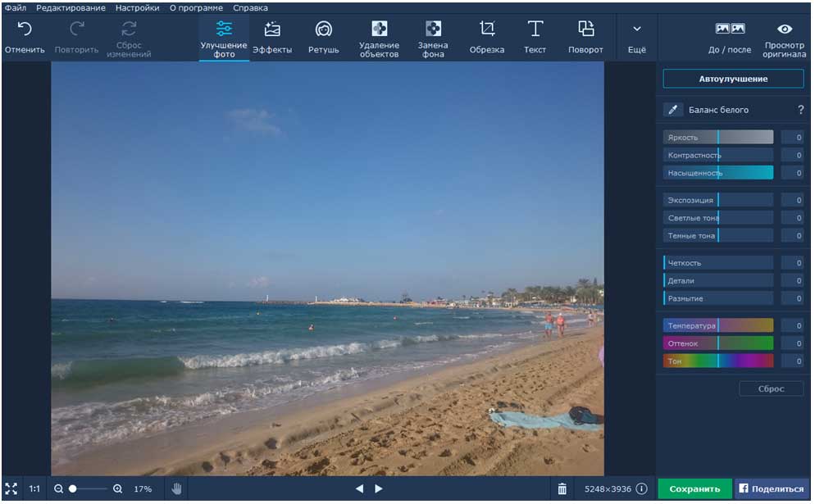Pick the white balance eyedropper
This screenshot has width=815, height=504.
tap(672, 110)
